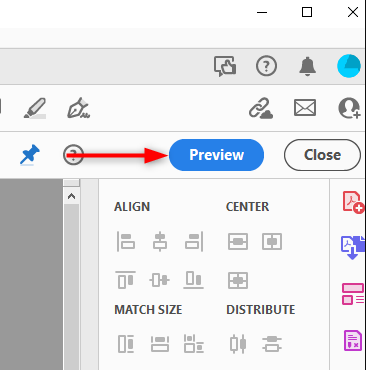
Task: Click Center vertically on page icon
Action: point(272,241)
